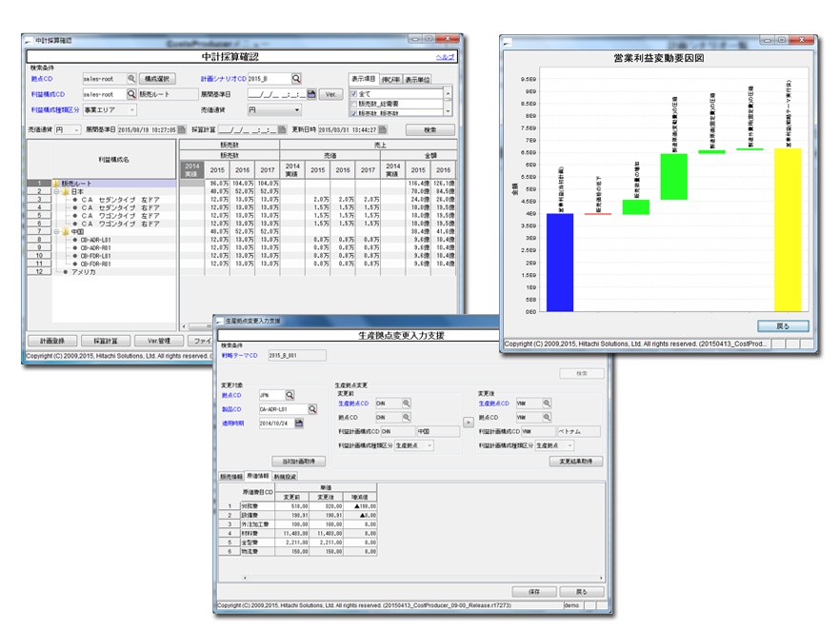This screenshot has width=840, height=630.
Task: Open the ヘルプ link
Action: pos(445,57)
